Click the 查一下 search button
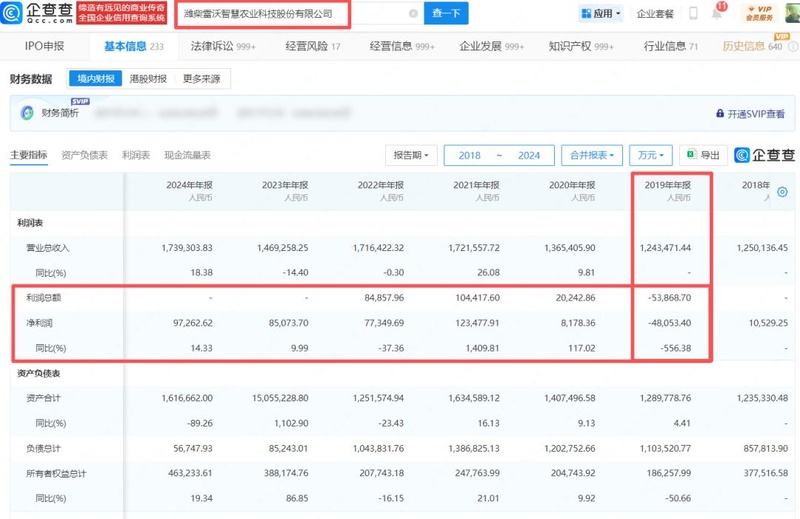This screenshot has height=519, width=800. 445,14
